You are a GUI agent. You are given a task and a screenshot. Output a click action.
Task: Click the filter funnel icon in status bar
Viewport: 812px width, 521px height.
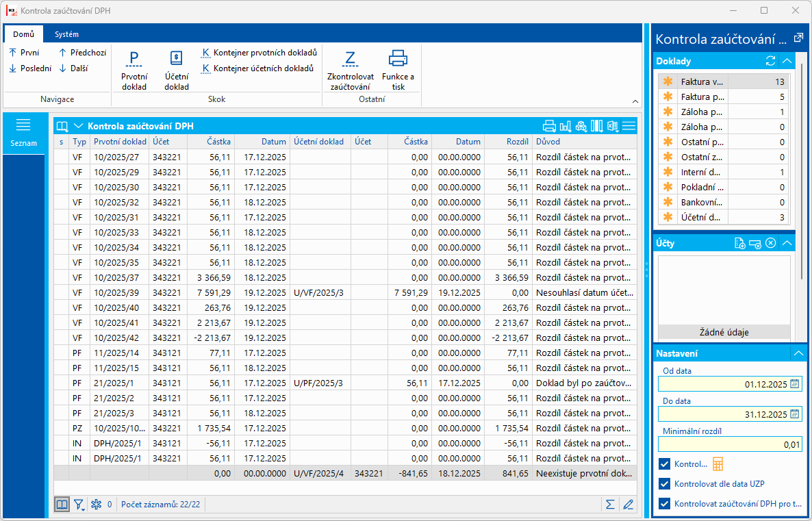[79, 505]
